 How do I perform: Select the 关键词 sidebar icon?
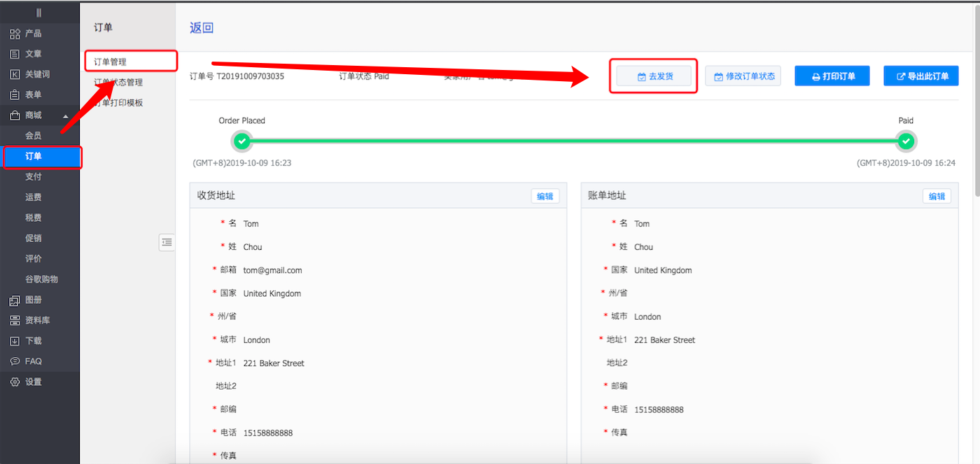(x=15, y=74)
